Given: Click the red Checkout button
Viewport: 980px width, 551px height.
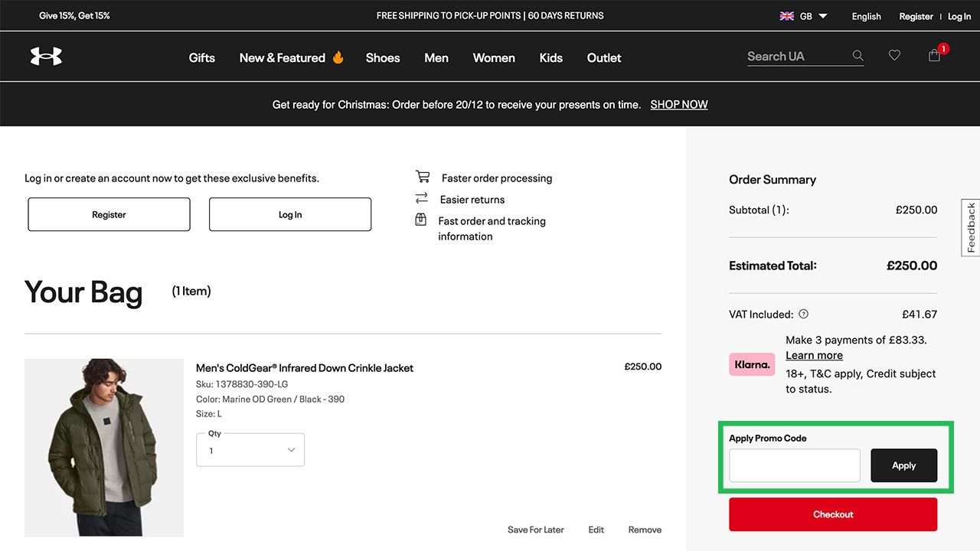Looking at the screenshot, I should pyautogui.click(x=833, y=514).
